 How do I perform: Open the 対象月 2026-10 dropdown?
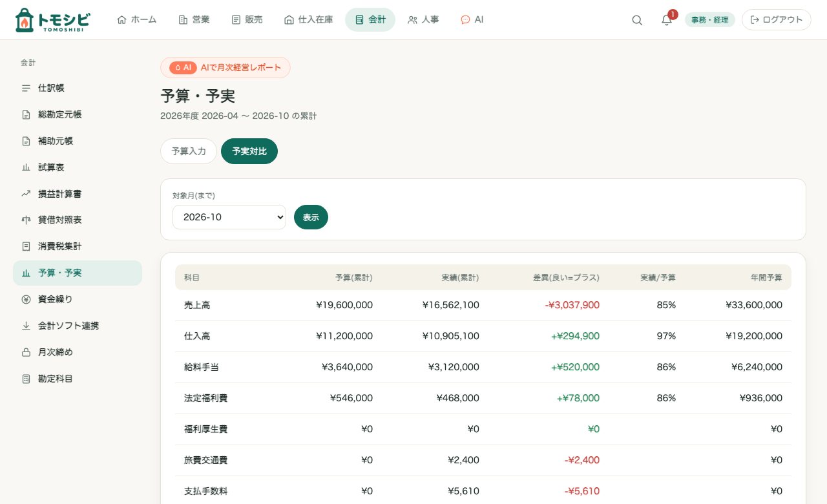click(x=229, y=217)
